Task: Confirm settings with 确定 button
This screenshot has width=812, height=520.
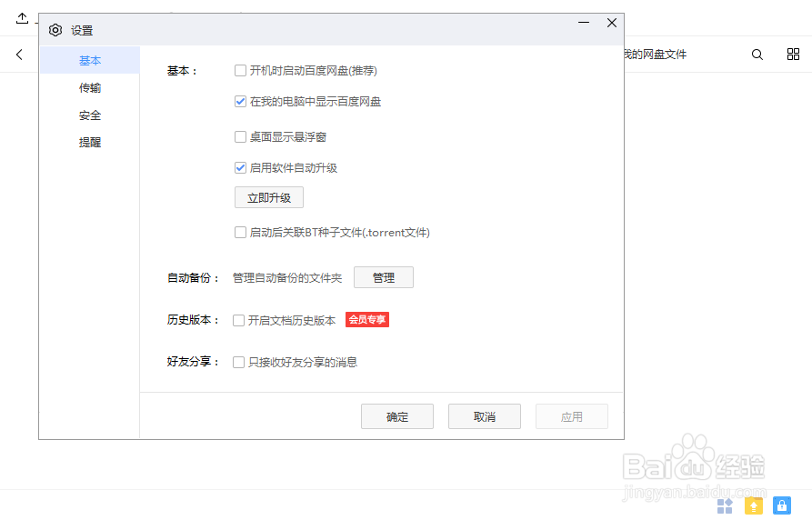Action: click(x=397, y=417)
